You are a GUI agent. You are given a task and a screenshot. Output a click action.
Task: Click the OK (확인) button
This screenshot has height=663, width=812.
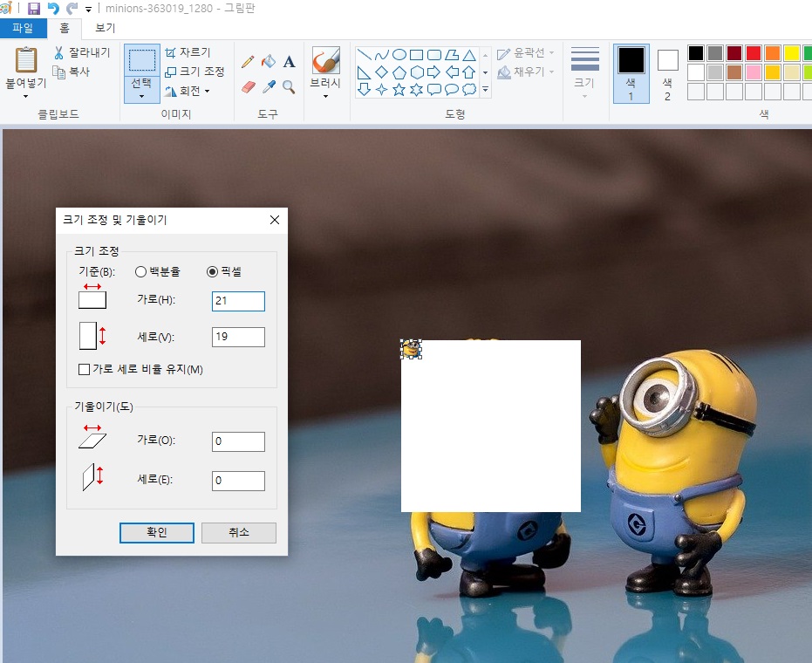coord(157,532)
